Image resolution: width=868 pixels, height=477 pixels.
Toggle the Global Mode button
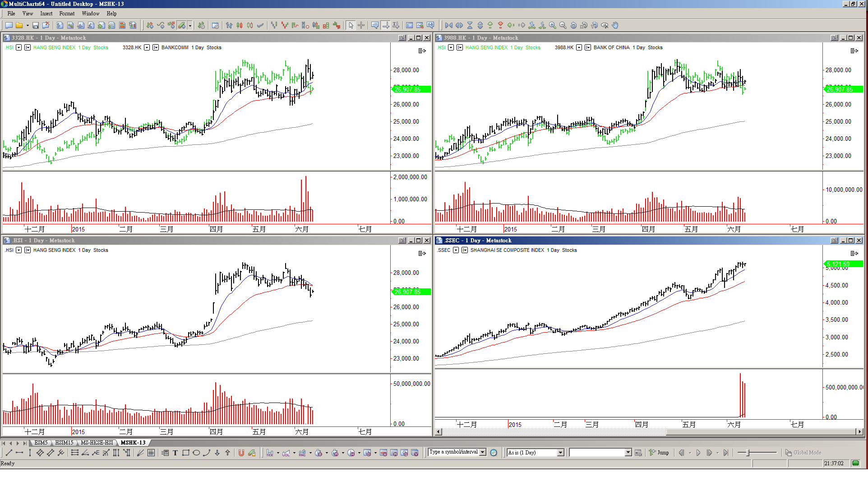pyautogui.click(x=803, y=453)
